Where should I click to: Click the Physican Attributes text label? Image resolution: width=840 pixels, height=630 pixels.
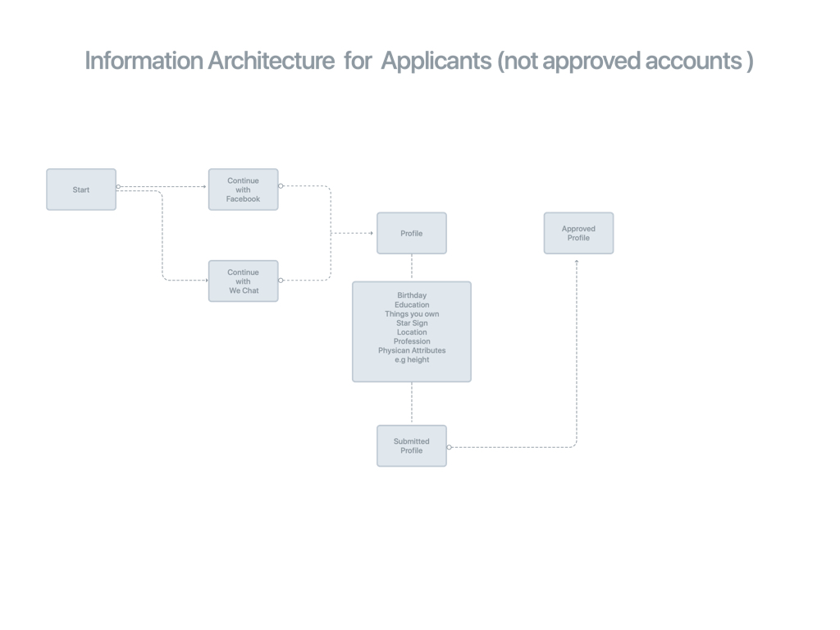click(413, 350)
